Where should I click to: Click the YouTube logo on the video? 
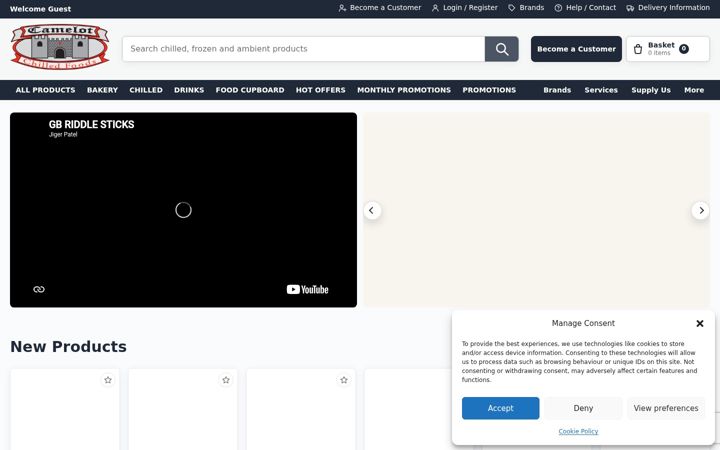(x=307, y=289)
